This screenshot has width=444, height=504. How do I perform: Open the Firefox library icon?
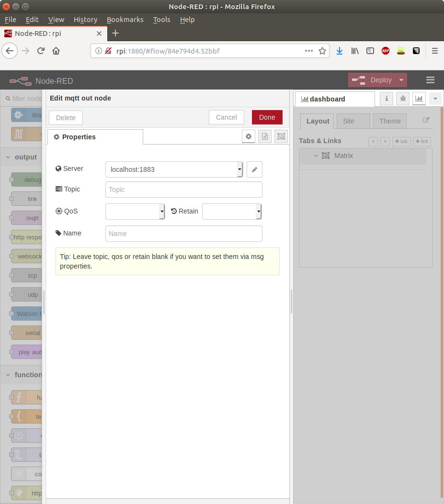click(355, 51)
